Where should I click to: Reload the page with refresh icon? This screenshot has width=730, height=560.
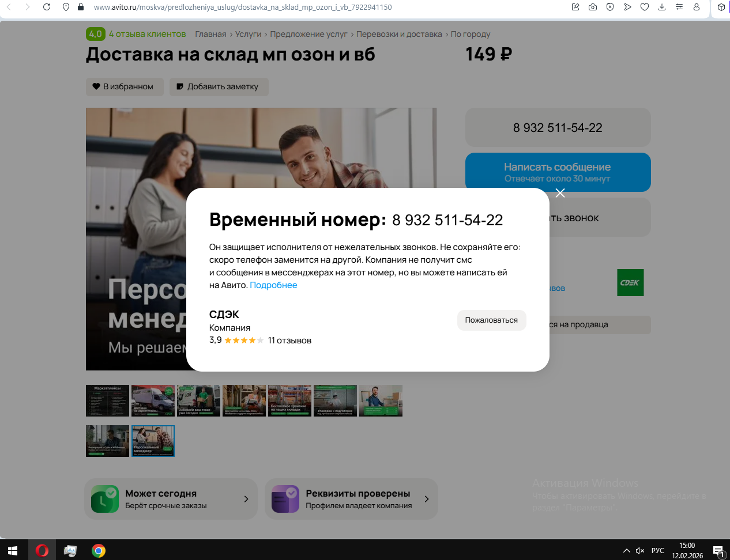coord(47,7)
